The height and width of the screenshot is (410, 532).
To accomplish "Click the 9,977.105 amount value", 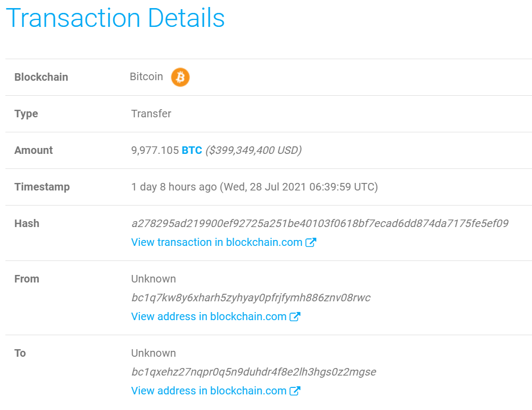I will 155,150.
